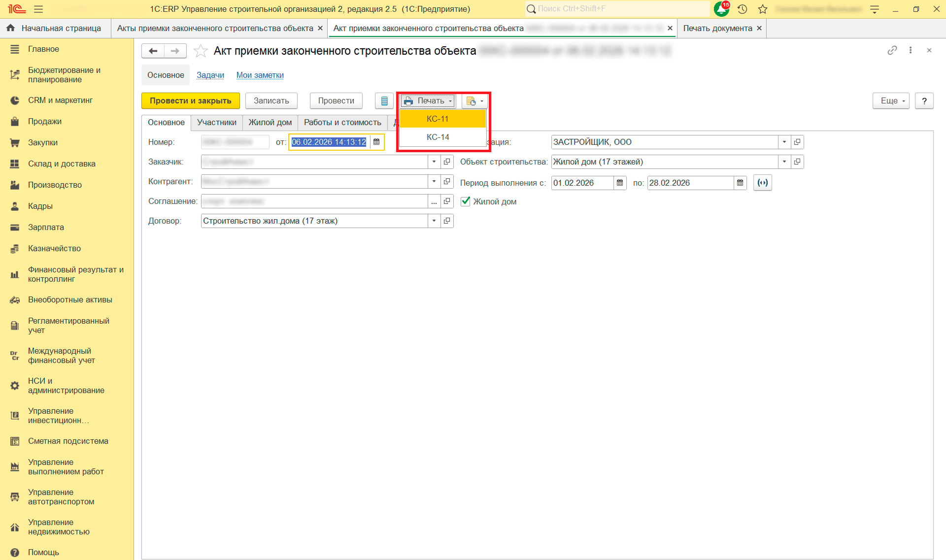
Task: Select КС-14 from print menu
Action: (x=438, y=137)
